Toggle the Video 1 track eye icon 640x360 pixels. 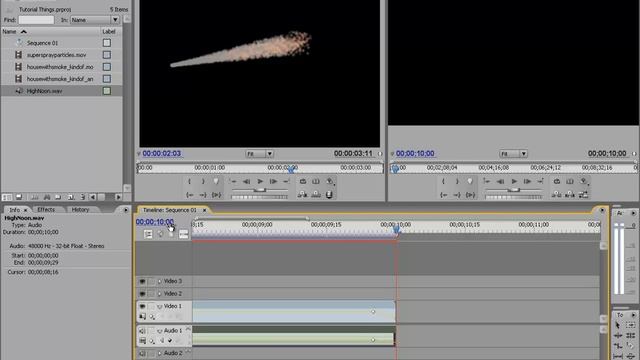pyautogui.click(x=142, y=306)
